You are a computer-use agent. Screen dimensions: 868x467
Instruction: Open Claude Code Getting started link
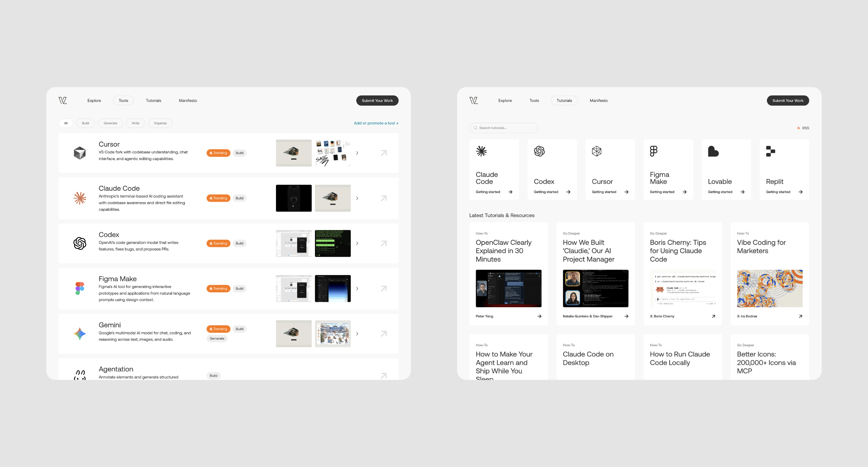click(x=494, y=192)
